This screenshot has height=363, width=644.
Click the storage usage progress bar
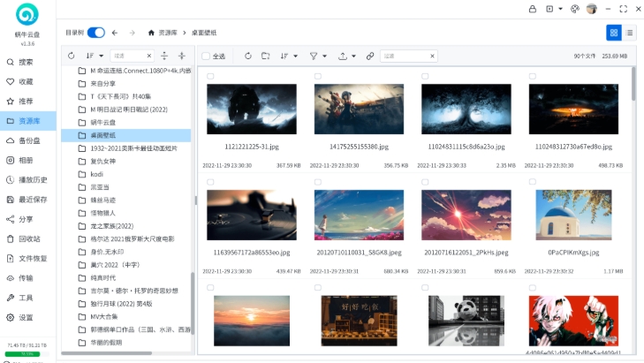(28, 353)
